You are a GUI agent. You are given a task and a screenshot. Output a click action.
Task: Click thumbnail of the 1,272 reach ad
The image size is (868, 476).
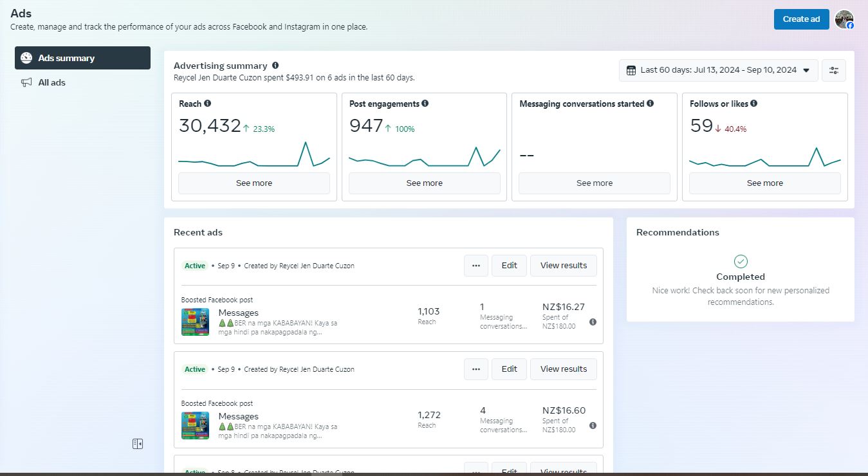(195, 425)
